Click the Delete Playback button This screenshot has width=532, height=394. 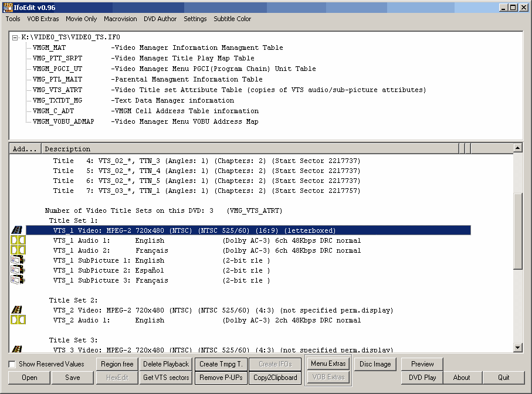[166, 364]
